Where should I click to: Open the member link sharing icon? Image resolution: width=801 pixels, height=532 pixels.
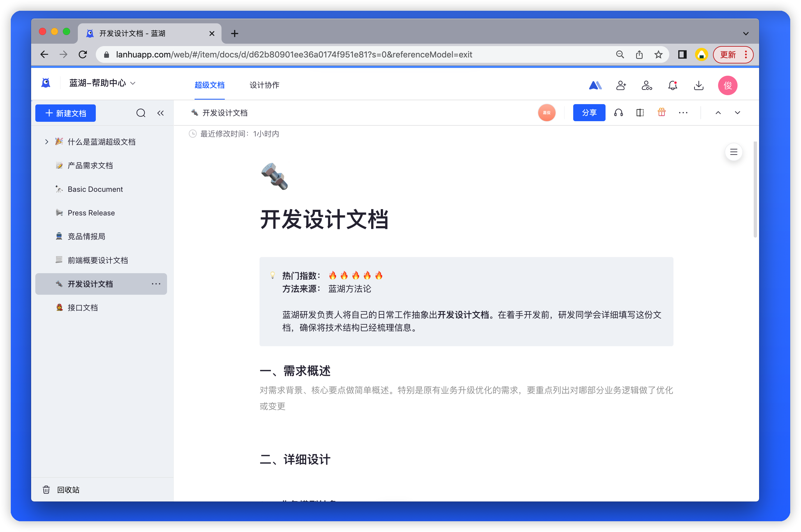click(x=647, y=85)
